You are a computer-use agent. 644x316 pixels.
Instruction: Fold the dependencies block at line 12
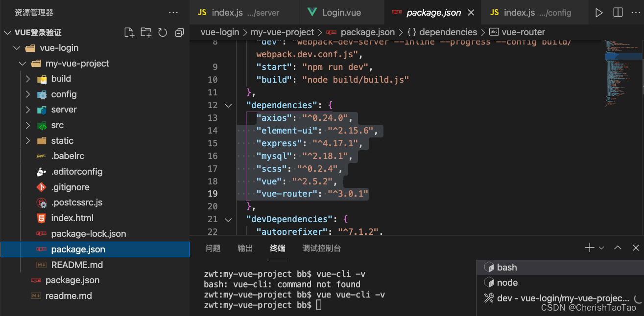click(x=228, y=105)
